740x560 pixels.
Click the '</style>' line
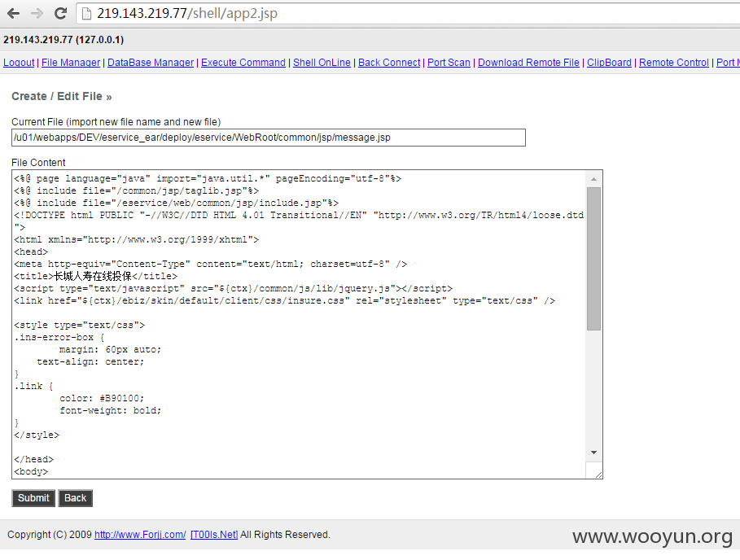(x=37, y=435)
